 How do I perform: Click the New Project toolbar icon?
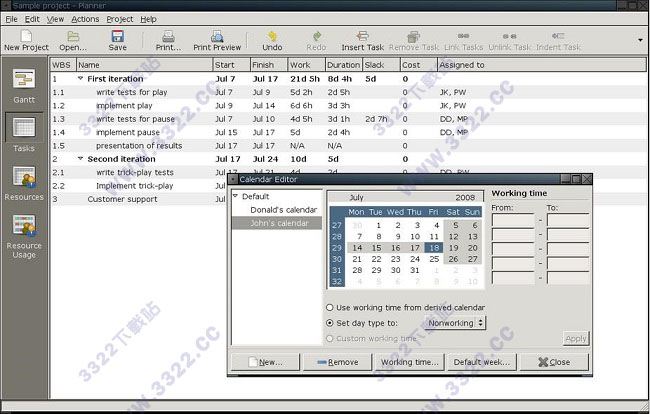coord(26,38)
